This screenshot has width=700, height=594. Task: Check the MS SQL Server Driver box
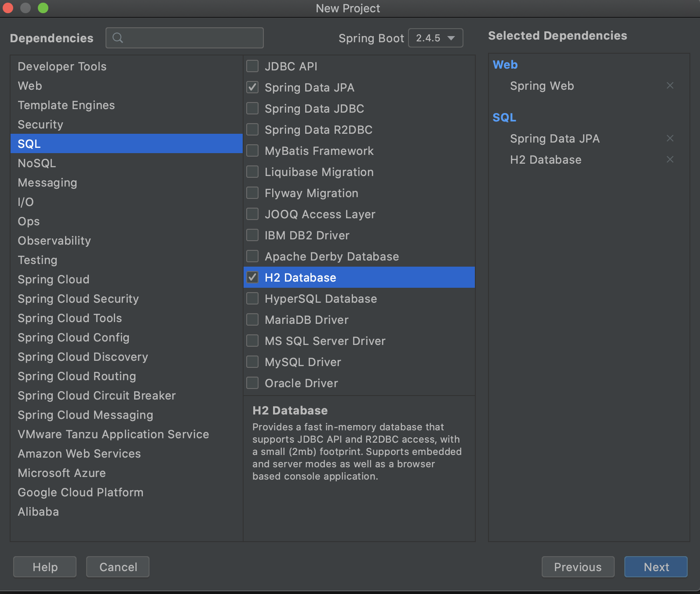(252, 341)
